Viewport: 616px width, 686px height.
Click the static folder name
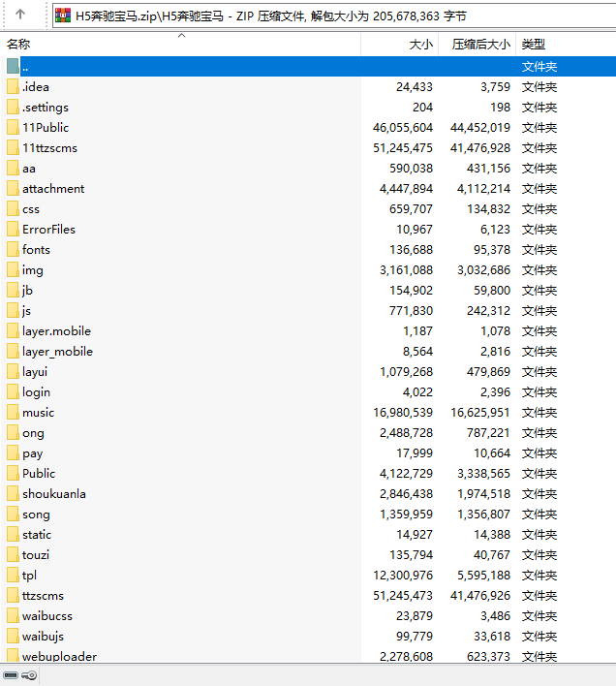click(x=37, y=534)
